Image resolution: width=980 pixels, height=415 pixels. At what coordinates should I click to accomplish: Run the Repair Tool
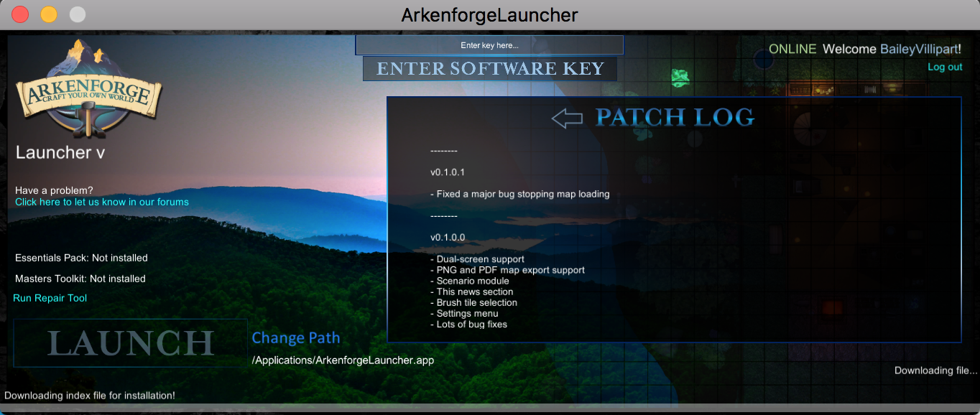tap(50, 298)
